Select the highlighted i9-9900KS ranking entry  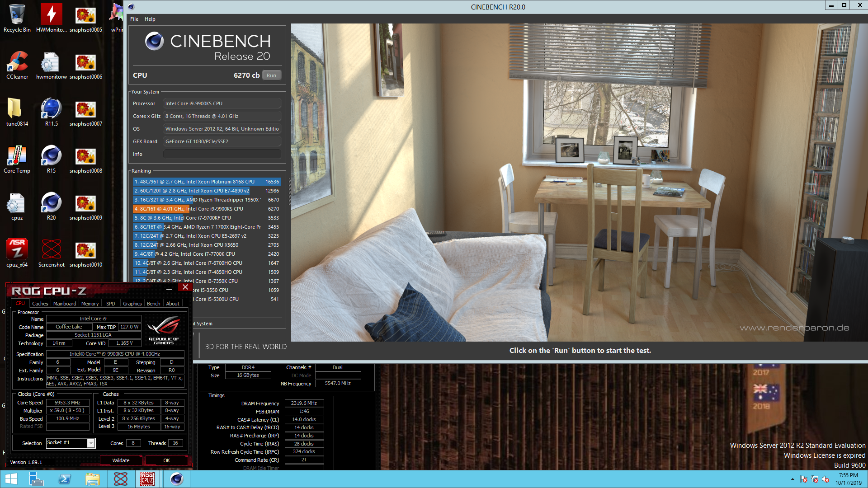pyautogui.click(x=207, y=209)
